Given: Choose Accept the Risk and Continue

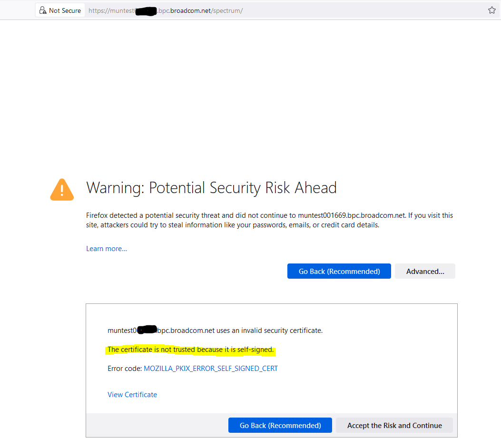Looking at the screenshot, I should [394, 426].
